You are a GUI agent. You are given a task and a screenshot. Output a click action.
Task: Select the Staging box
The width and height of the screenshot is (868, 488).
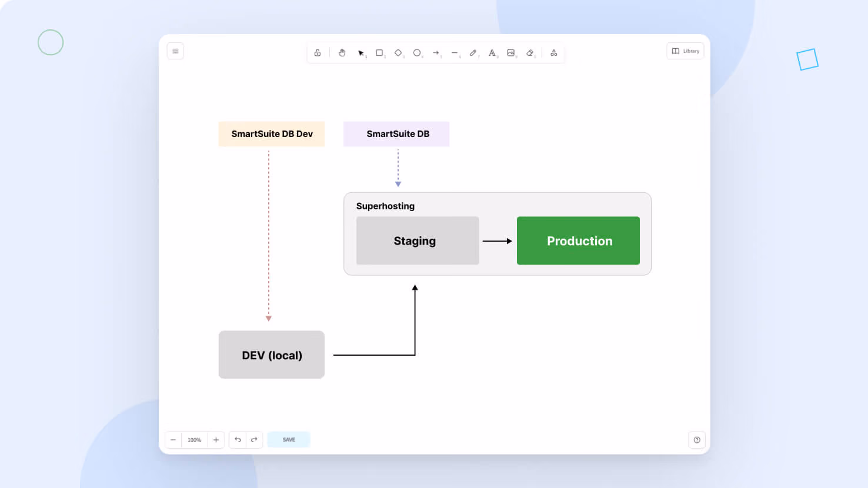[x=418, y=240]
